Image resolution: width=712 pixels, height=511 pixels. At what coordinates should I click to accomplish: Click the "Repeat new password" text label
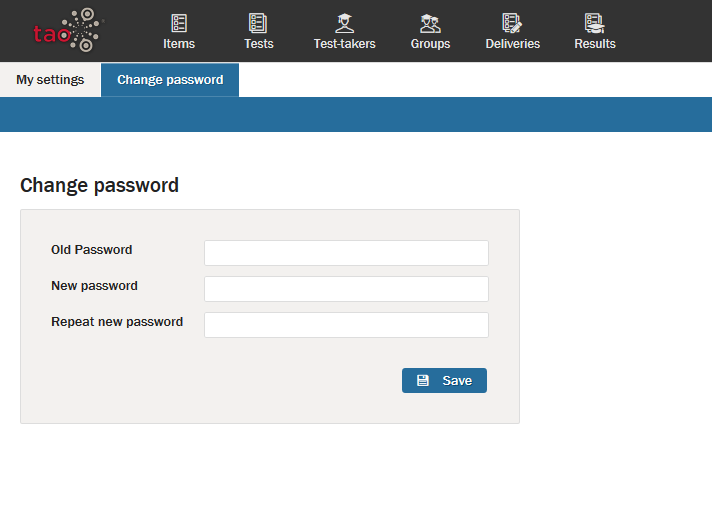(x=117, y=322)
